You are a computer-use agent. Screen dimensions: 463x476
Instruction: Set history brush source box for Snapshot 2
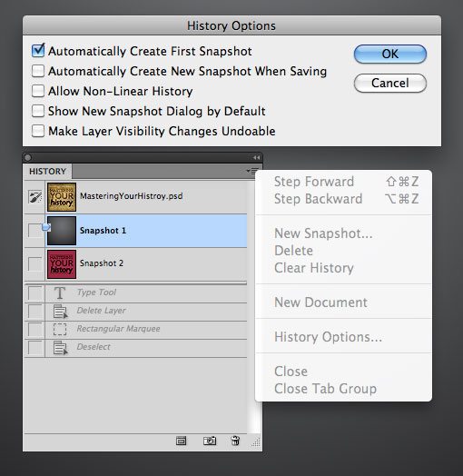click(35, 264)
